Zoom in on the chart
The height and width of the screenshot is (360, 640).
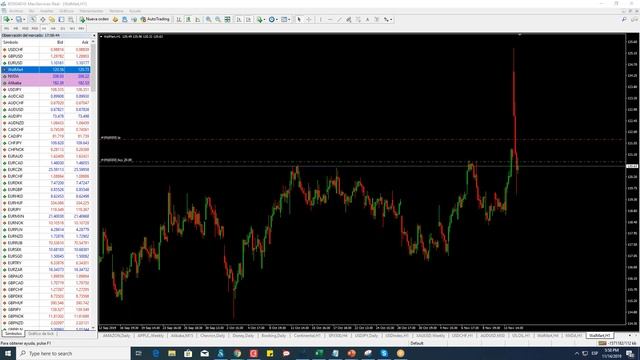click(209, 19)
